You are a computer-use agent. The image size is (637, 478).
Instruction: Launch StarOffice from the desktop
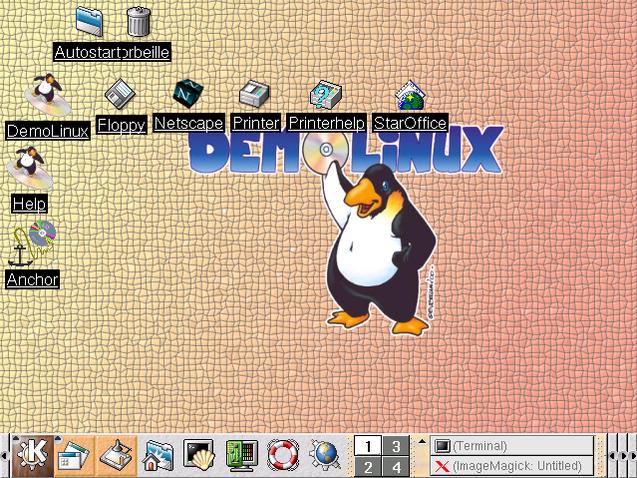[x=409, y=97]
